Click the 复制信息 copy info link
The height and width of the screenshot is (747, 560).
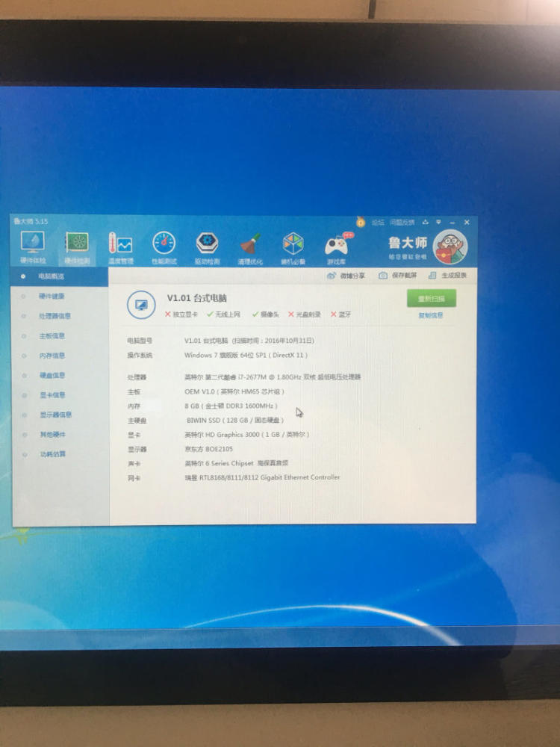click(431, 315)
